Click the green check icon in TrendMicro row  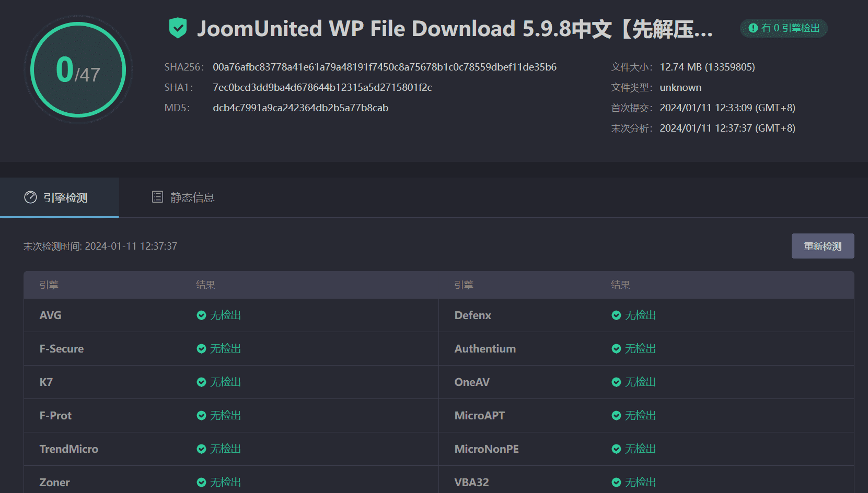(x=201, y=449)
